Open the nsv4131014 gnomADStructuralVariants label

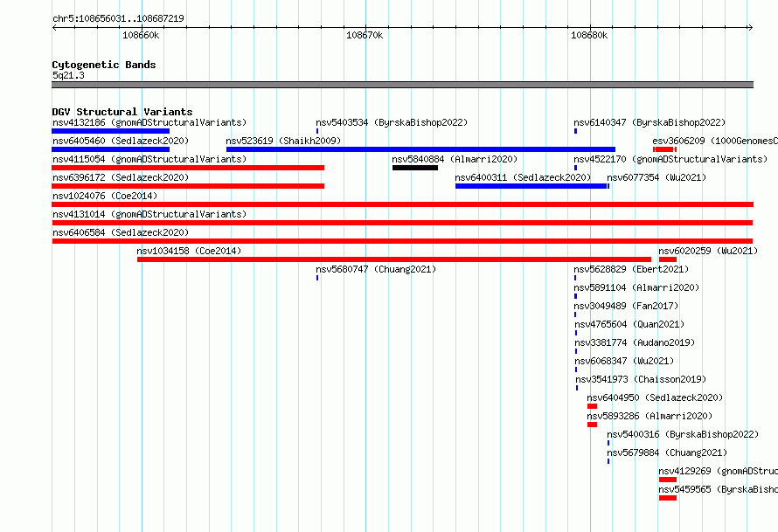tap(149, 214)
